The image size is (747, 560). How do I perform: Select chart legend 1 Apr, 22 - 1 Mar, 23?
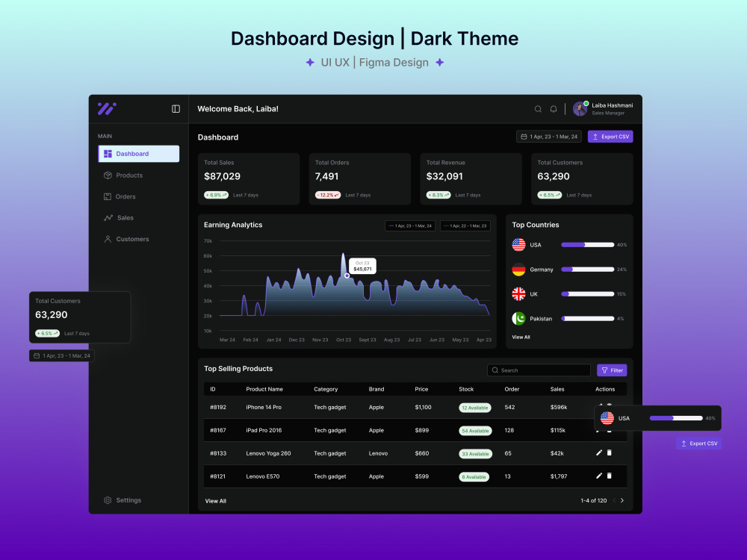pyautogui.click(x=465, y=225)
